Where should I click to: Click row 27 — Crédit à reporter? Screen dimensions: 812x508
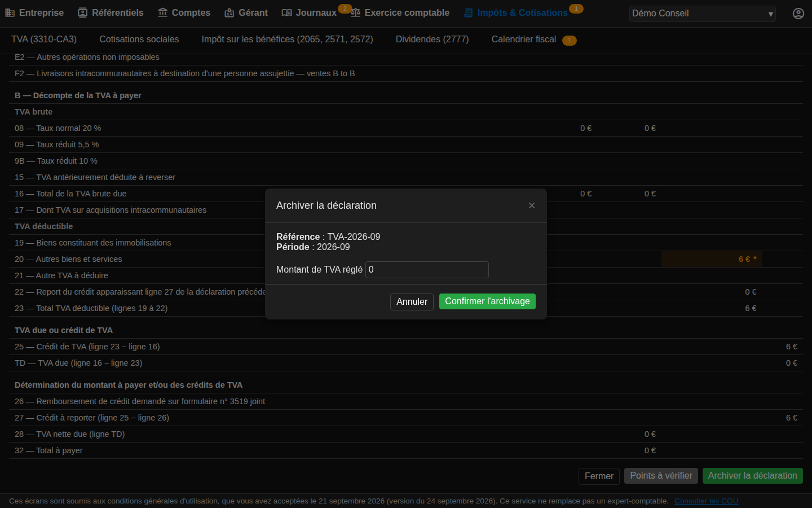[x=406, y=418]
